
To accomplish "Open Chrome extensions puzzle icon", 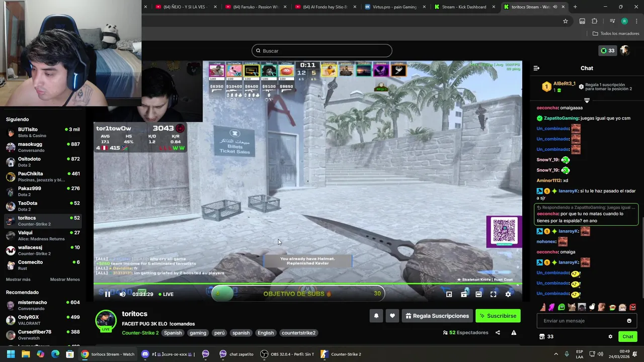I will pos(595,21).
